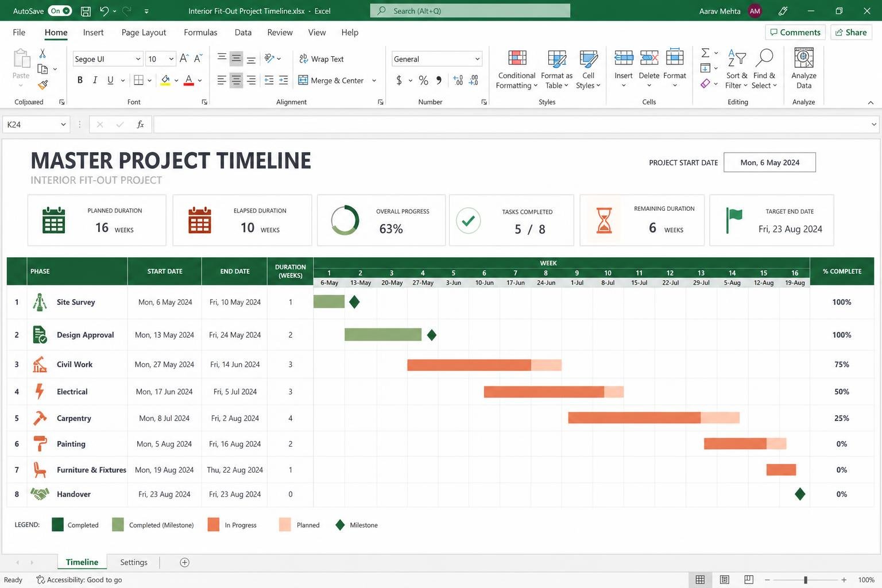Add a new sheet
882x588 pixels.
point(184,562)
